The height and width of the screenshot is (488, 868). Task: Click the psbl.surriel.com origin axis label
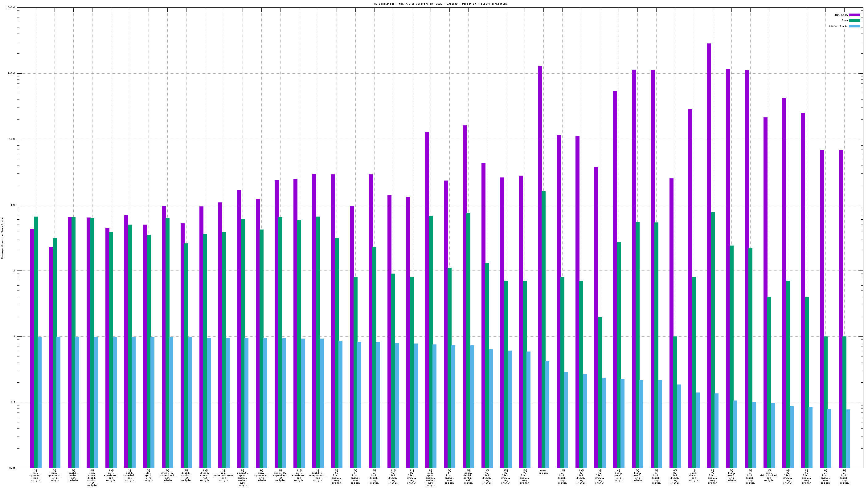click(x=130, y=475)
